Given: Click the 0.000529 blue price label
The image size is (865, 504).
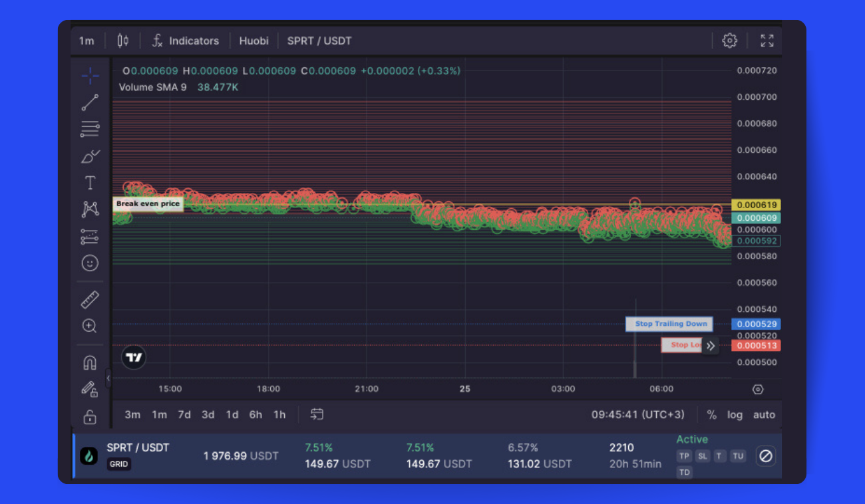Looking at the screenshot, I should pyautogui.click(x=756, y=324).
